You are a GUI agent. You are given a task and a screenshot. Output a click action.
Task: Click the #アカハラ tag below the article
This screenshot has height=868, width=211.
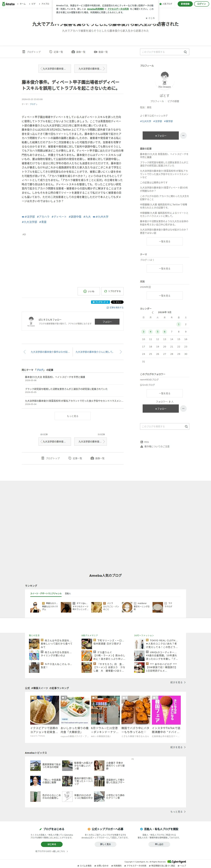tap(43, 217)
